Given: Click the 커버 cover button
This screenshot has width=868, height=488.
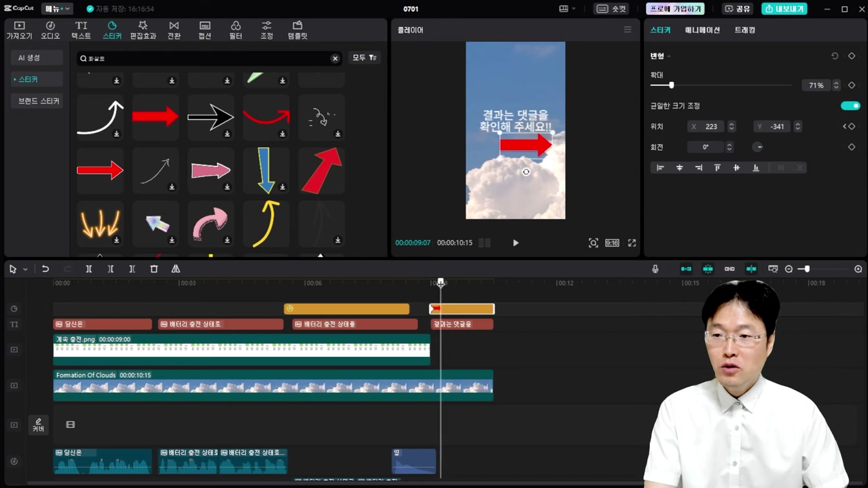Looking at the screenshot, I should coord(38,425).
